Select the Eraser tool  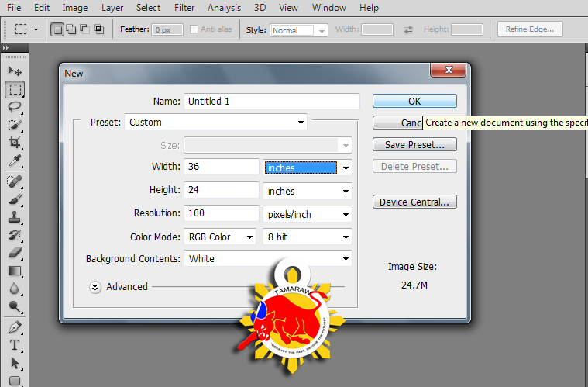15,252
